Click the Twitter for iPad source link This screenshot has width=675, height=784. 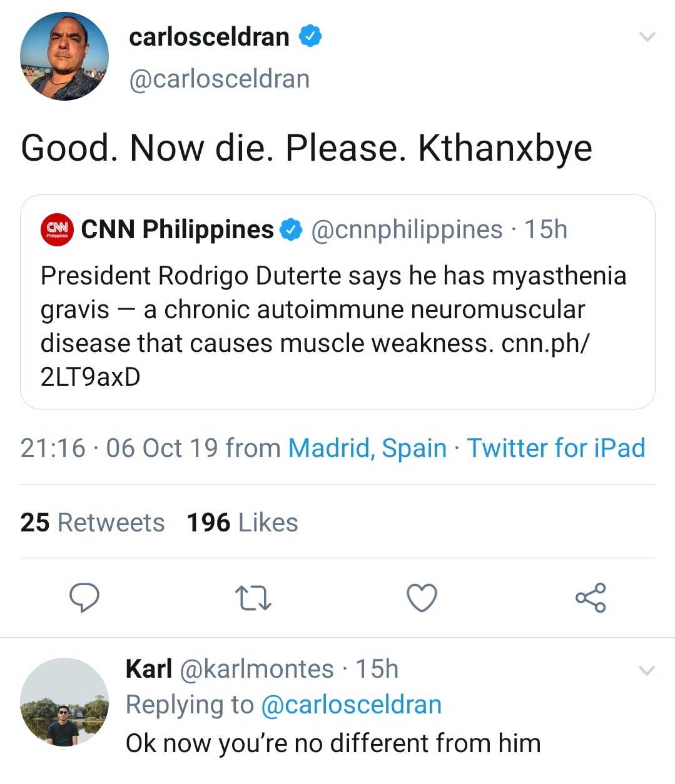coord(556,448)
